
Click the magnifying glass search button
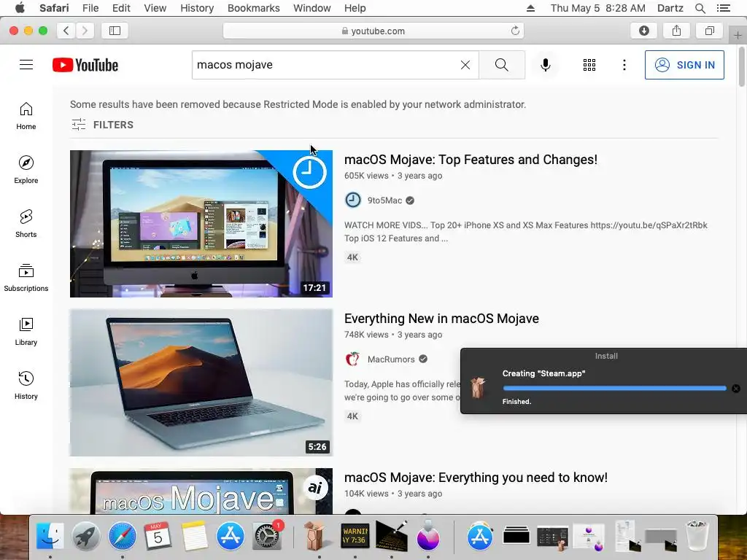coord(502,65)
